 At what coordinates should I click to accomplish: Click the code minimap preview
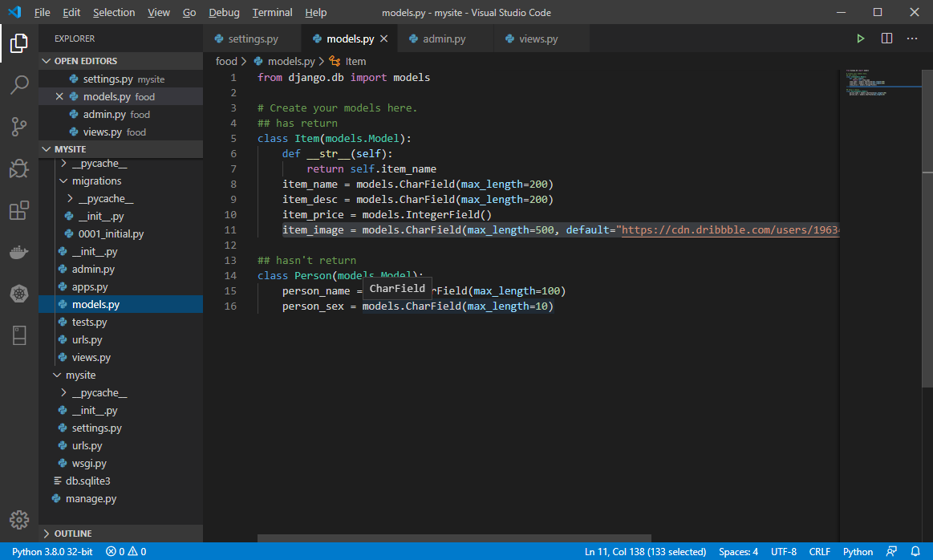[x=881, y=83]
